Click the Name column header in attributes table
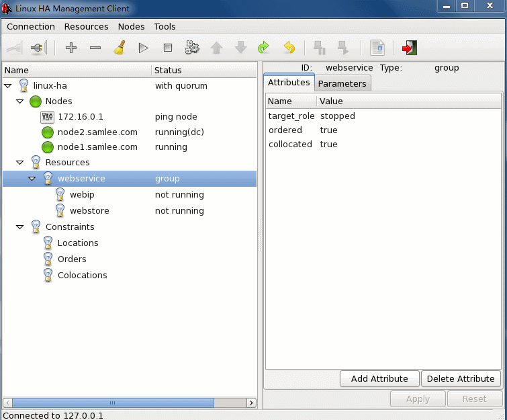 [x=291, y=101]
